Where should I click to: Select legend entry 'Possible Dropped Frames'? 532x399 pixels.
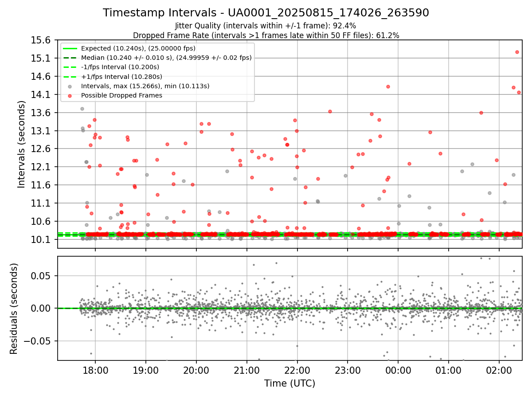(x=121, y=95)
